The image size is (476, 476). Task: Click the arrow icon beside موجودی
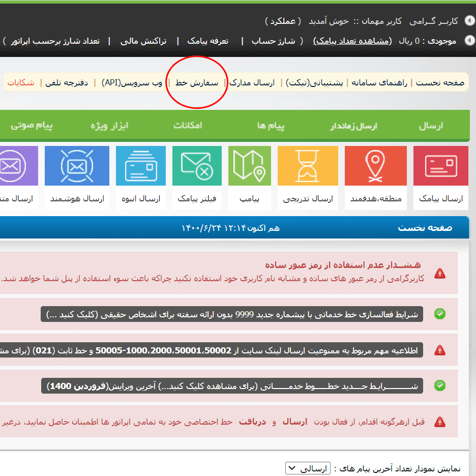pyautogui.click(x=469, y=40)
